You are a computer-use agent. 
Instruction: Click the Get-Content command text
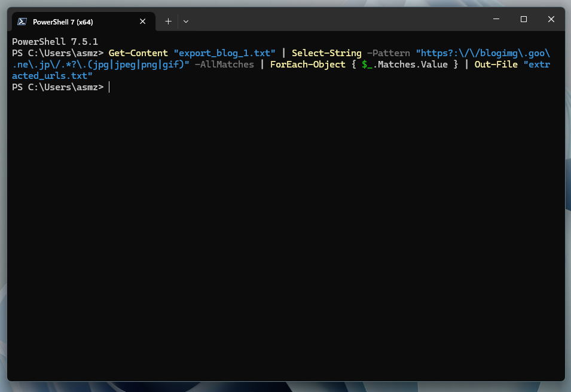138,53
